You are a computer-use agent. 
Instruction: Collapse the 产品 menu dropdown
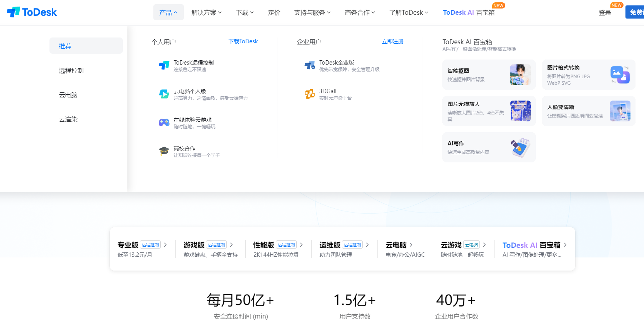[168, 12]
